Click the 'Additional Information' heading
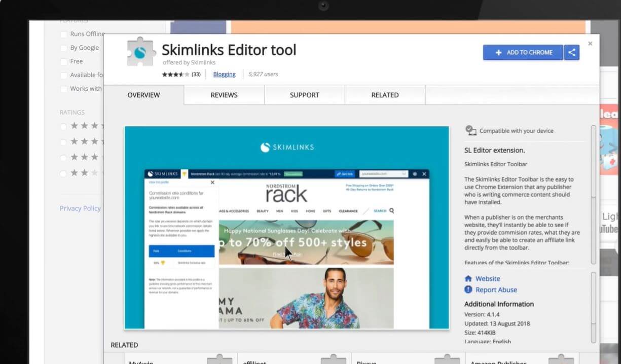Screen dimensions: 621x364 tap(499, 304)
